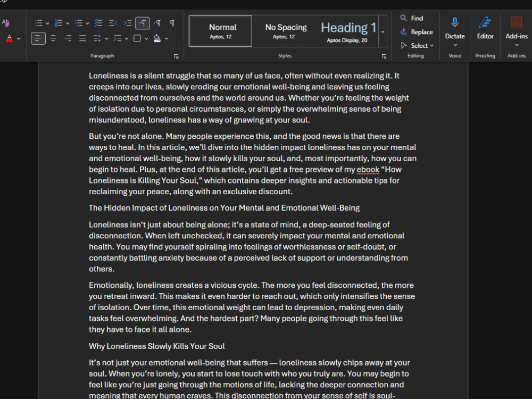Click the Find magnifier icon
Screen dimensions: 532x399
pyautogui.click(x=403, y=18)
